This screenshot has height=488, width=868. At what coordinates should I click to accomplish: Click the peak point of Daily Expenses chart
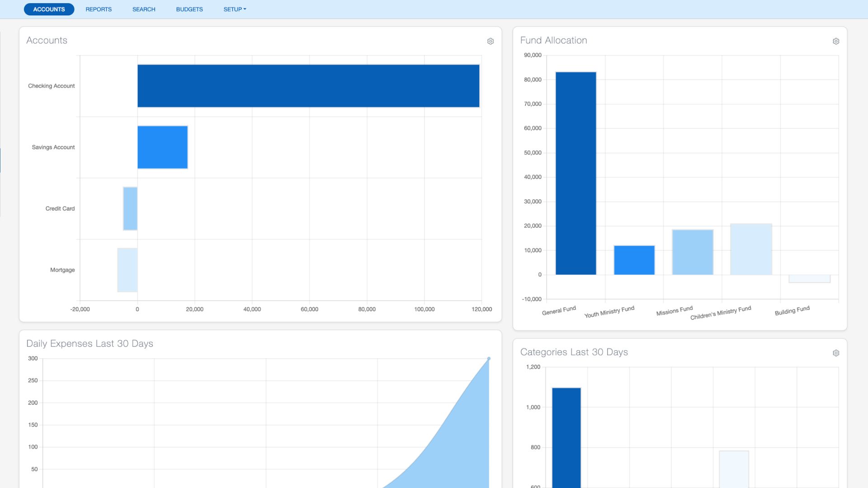[489, 359]
